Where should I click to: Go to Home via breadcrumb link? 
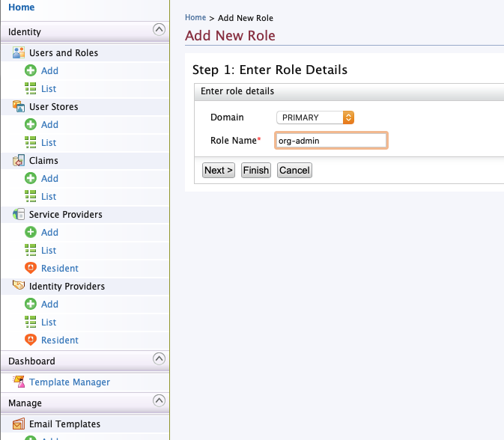(x=195, y=18)
